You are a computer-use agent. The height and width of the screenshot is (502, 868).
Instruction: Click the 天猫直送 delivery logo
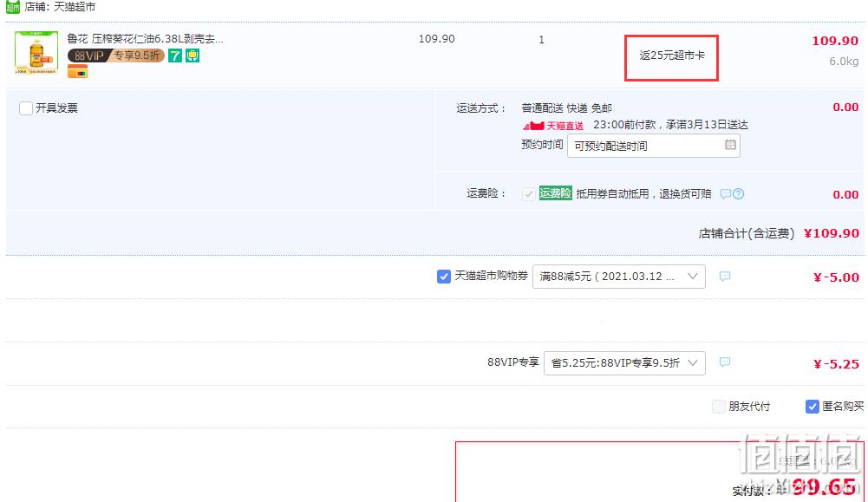[553, 126]
